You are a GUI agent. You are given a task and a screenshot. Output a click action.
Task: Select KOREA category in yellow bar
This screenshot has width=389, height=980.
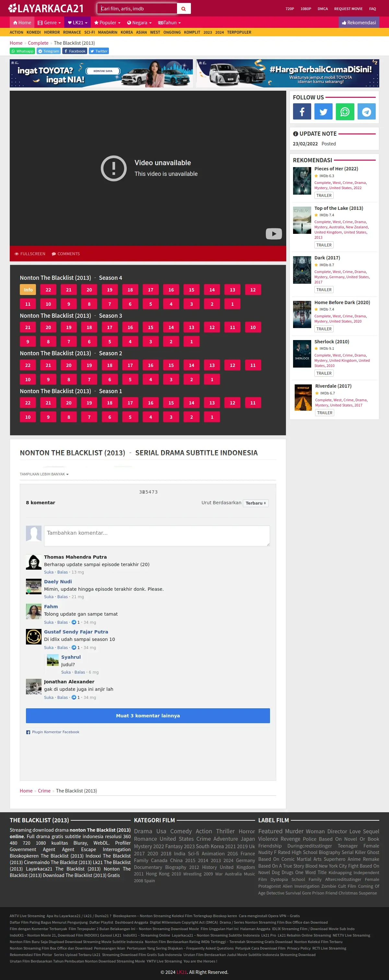(x=127, y=32)
